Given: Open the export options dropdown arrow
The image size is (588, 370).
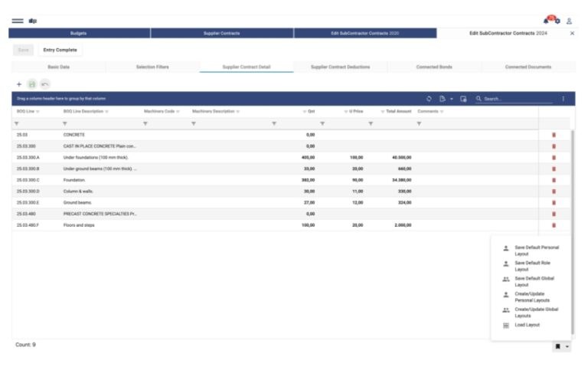Looking at the screenshot, I should pos(452,99).
